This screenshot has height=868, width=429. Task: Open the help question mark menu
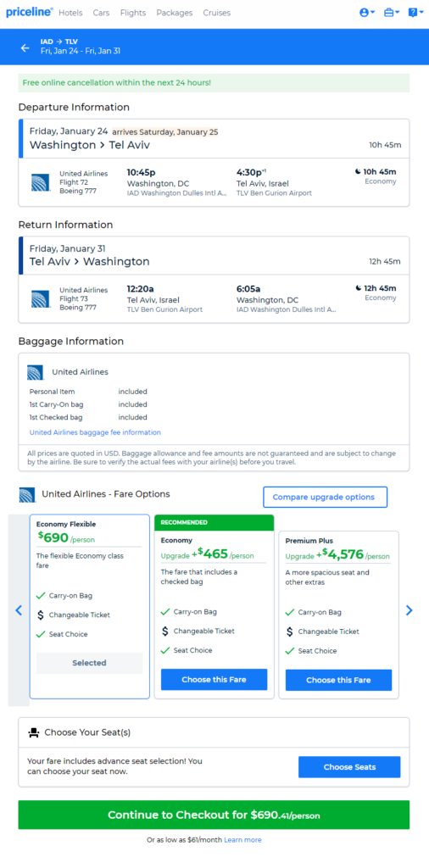tap(415, 12)
